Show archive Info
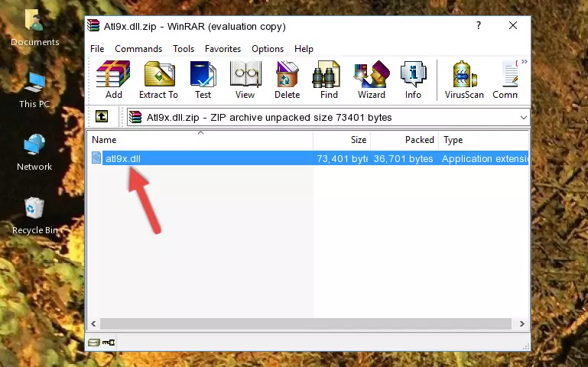 point(413,80)
